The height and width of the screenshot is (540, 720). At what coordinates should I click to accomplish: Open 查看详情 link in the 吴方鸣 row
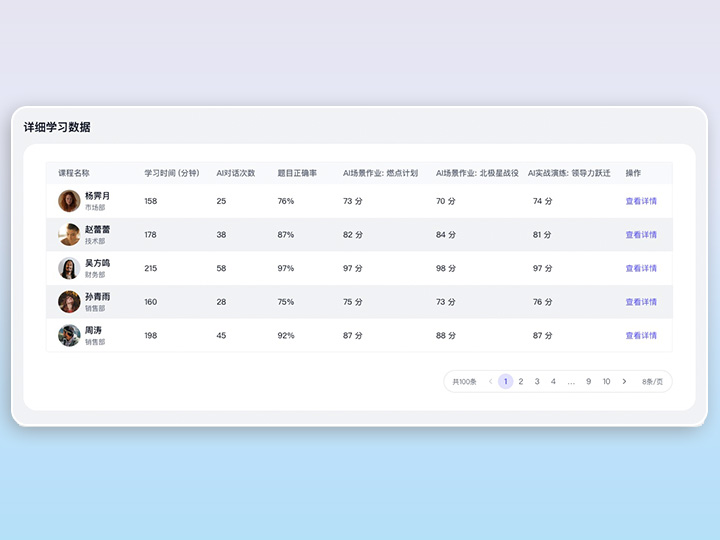(x=641, y=268)
